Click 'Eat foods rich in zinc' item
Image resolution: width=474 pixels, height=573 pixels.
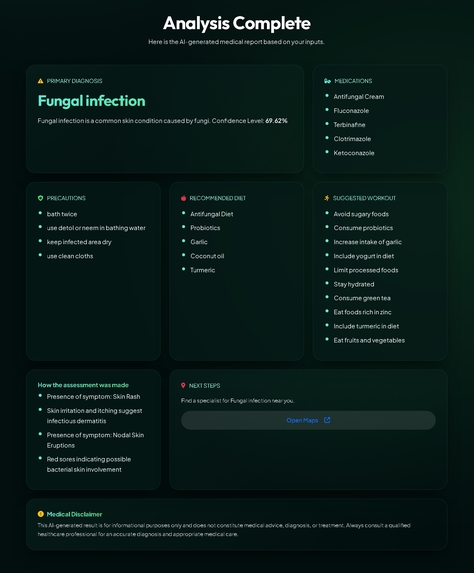(x=362, y=312)
